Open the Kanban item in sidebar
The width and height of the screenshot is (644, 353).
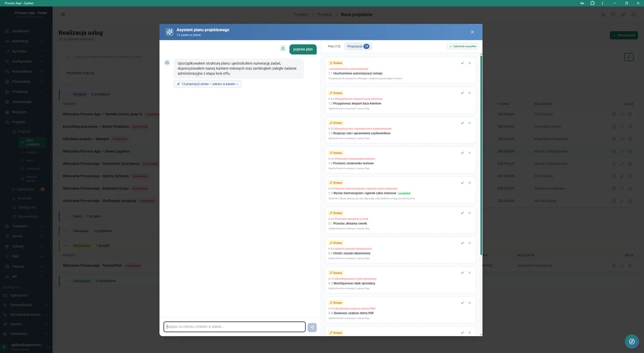pyautogui.click(x=31, y=153)
